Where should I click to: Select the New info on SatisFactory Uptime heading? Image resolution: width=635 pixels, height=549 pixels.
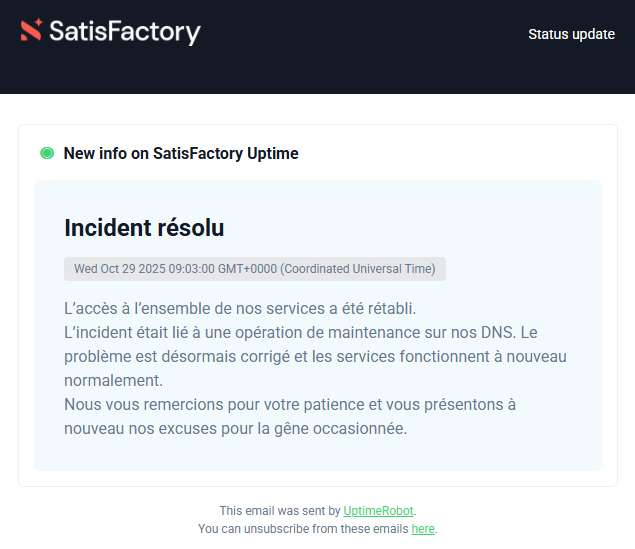click(x=181, y=153)
